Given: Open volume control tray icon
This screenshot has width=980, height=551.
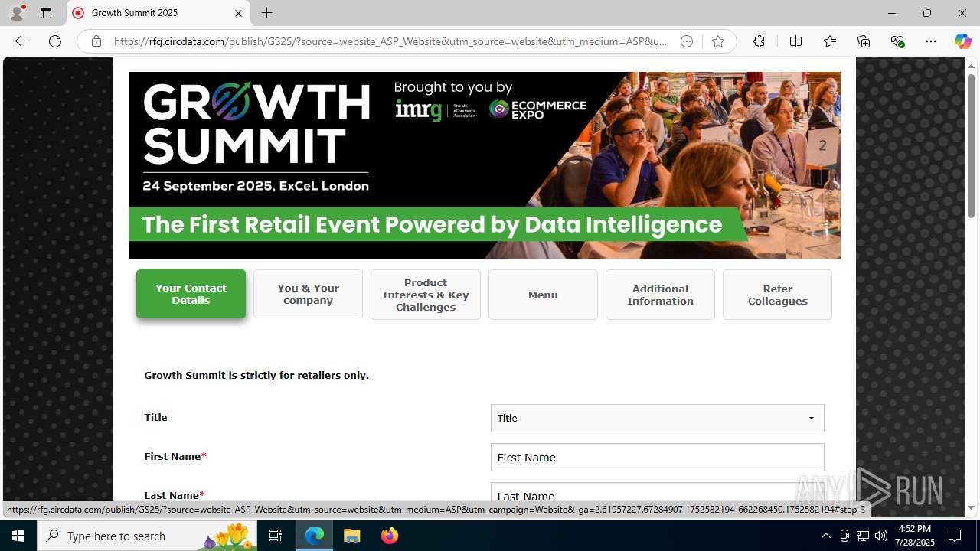Looking at the screenshot, I should 880,536.
